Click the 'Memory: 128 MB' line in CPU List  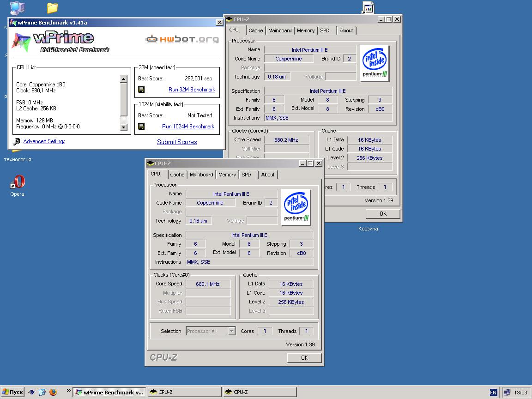pos(35,121)
